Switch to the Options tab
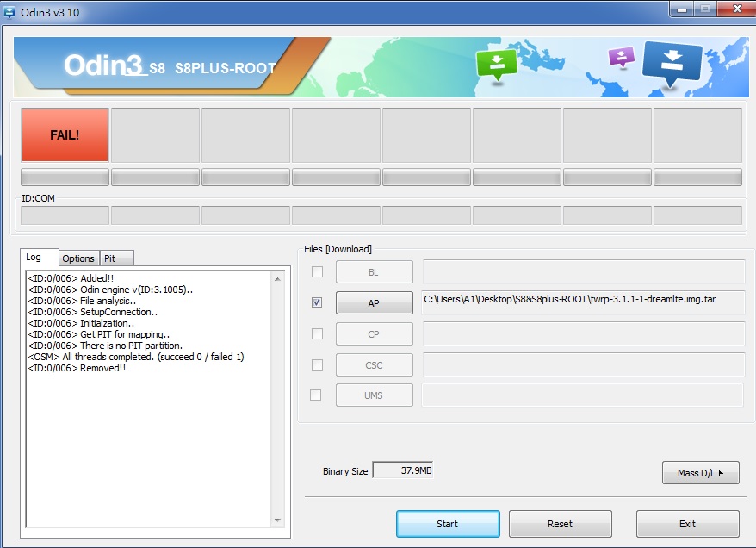756x548 pixels. [x=78, y=258]
